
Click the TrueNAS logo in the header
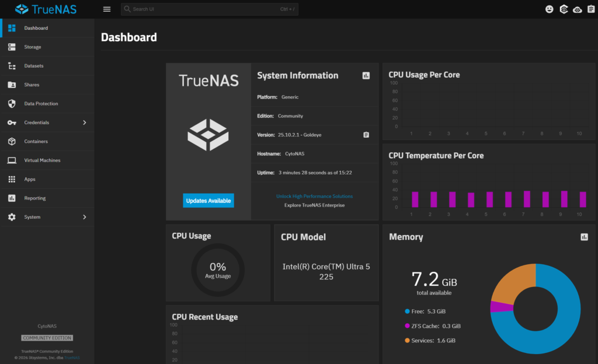tap(46, 9)
